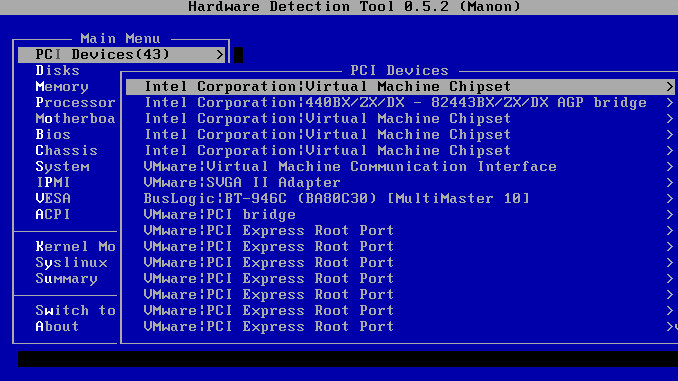The image size is (678, 381).
Task: Choose the 'Switch to' menu entry
Action: click(x=75, y=311)
